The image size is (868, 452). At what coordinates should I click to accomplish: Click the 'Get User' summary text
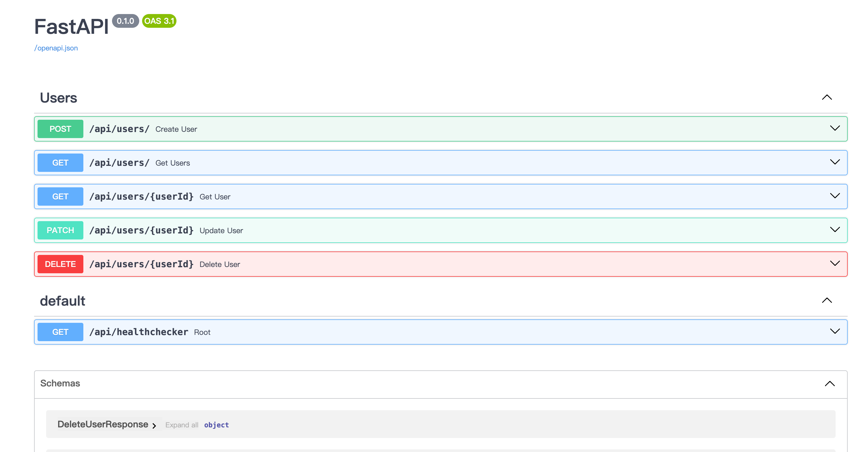click(215, 197)
